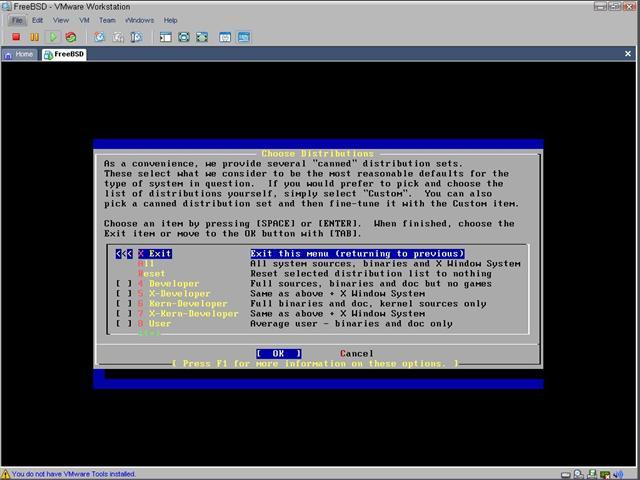Open the Edit menu

tap(38, 20)
